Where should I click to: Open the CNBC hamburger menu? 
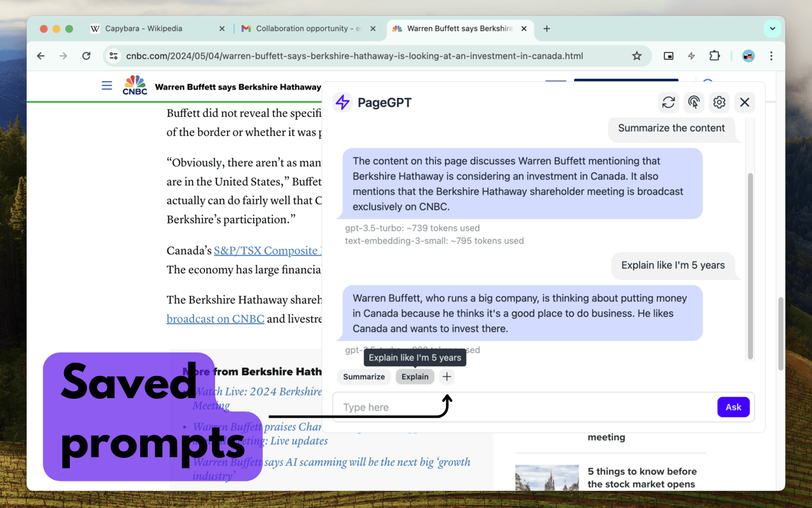[x=107, y=85]
